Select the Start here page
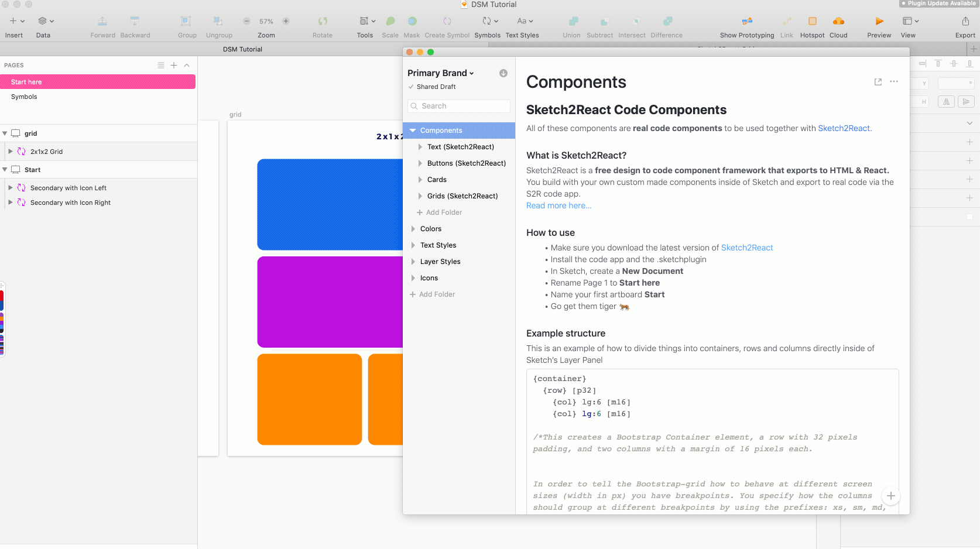 tap(98, 82)
